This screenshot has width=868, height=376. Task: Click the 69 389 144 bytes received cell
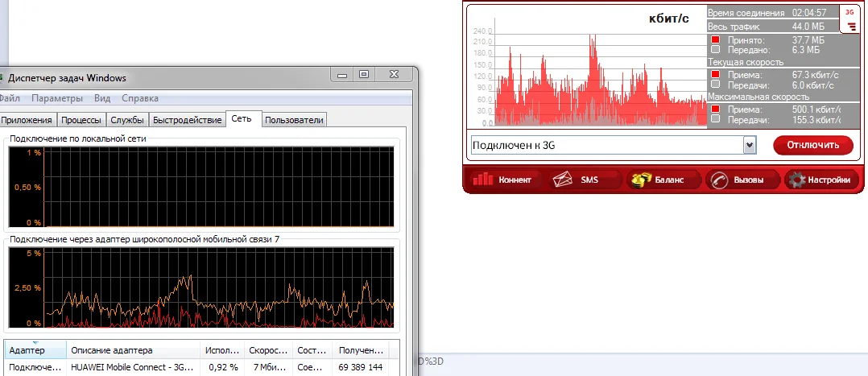pos(361,367)
